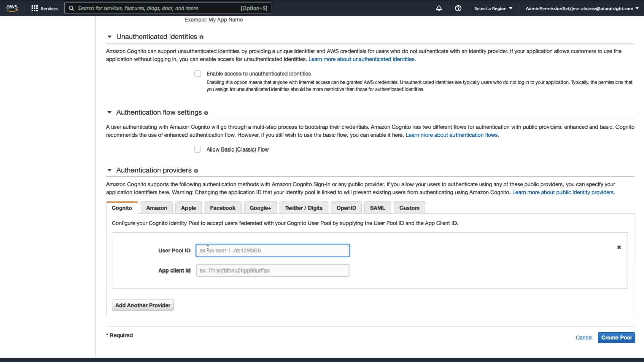Viewport: 644px width, 362px height.
Task: Focus the App client id field
Action: [272, 270]
